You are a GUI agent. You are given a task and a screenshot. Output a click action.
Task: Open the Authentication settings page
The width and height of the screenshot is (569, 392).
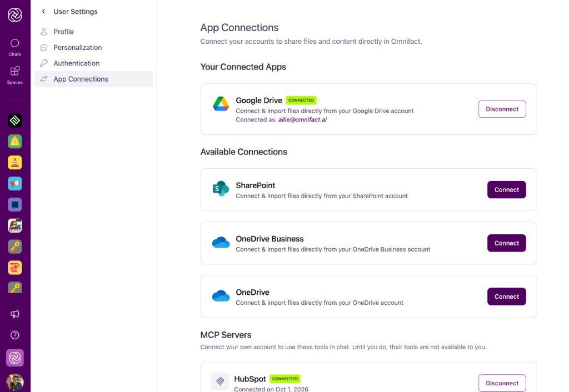(93, 63)
